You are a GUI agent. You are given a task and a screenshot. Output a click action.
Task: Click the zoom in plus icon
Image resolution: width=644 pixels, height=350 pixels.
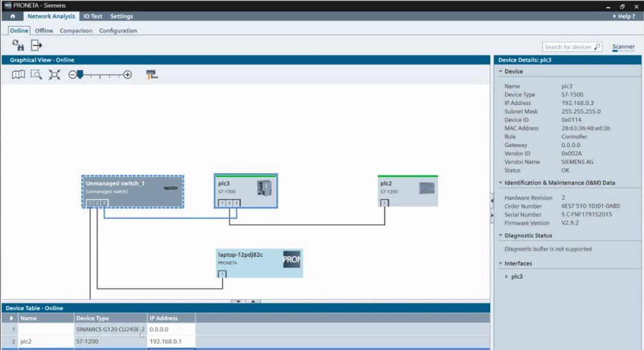tap(127, 74)
